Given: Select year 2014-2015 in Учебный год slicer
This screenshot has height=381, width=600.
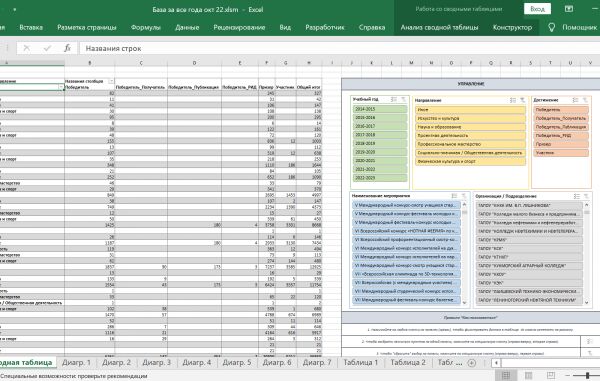Looking at the screenshot, I should coord(380,109).
